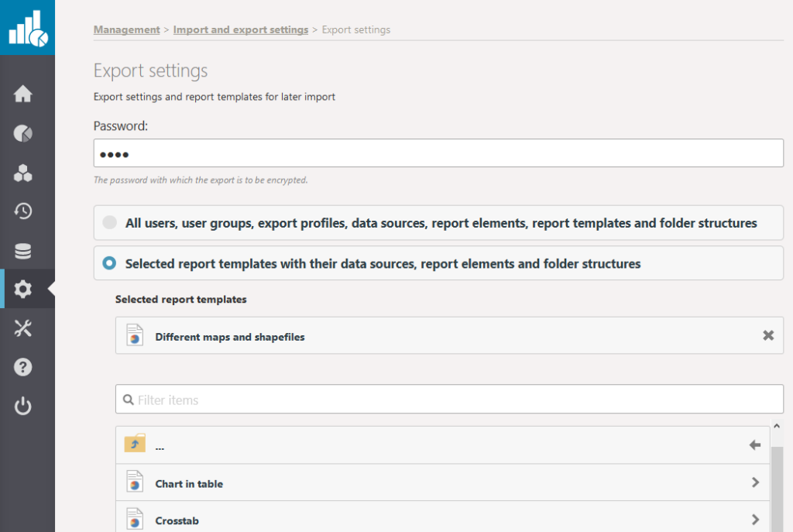Click the Export settings page title
The image size is (793, 532).
click(151, 70)
